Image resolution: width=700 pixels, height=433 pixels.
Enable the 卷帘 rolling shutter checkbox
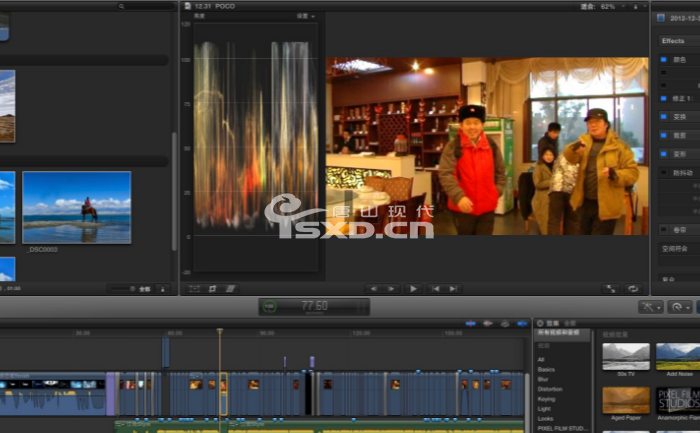[x=663, y=229]
